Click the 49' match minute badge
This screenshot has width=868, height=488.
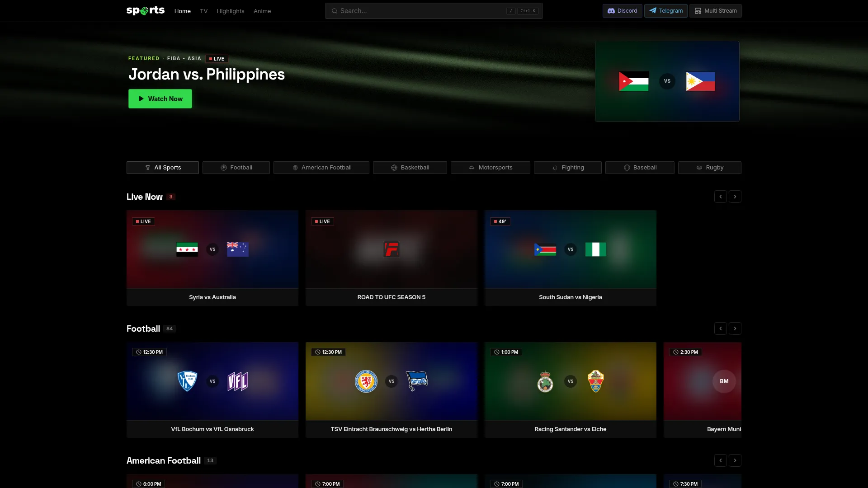tap(500, 221)
